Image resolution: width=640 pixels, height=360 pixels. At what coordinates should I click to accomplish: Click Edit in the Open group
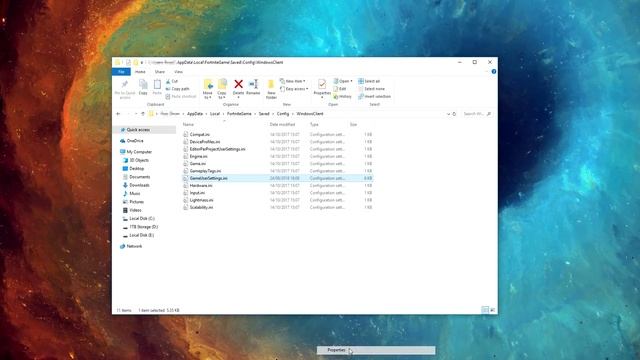[340, 89]
